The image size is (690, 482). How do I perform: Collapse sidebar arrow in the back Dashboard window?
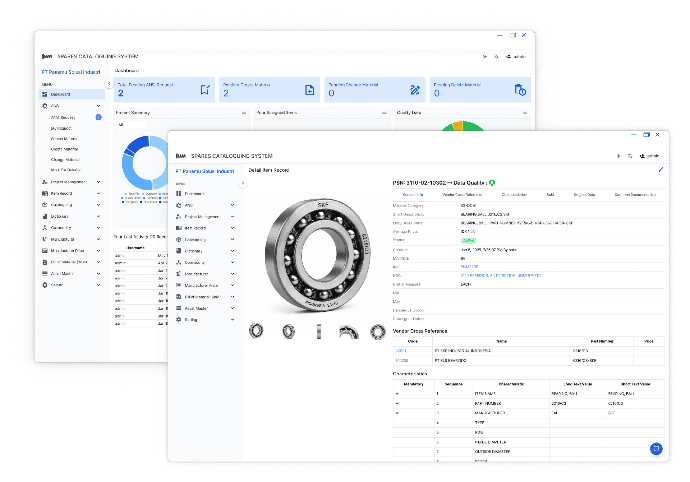tap(109, 84)
